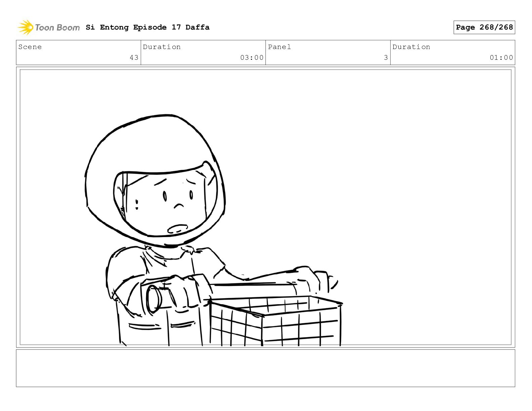The height and width of the screenshot is (411, 532).
Task: Click the Toon Boom logo
Action: [49, 27]
